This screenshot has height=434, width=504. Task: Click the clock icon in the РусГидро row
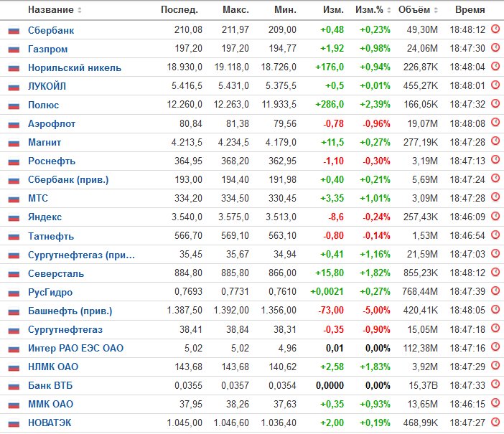pyautogui.click(x=495, y=291)
